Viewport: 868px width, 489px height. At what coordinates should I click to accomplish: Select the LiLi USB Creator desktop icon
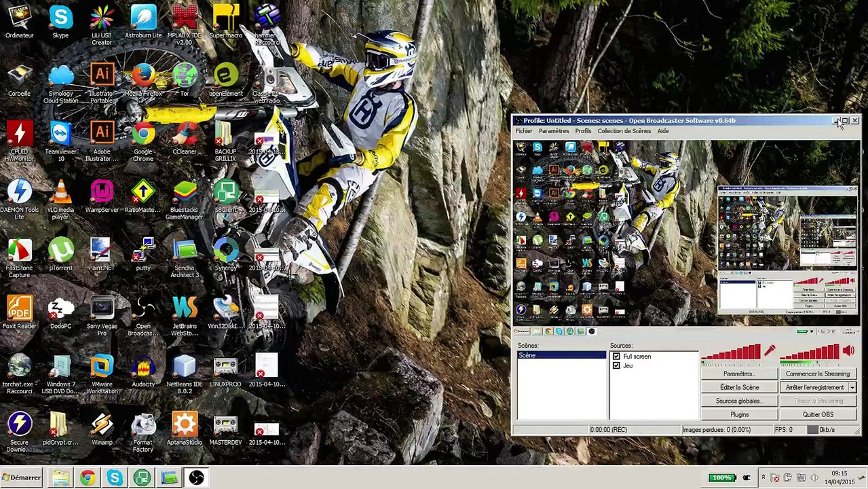pyautogui.click(x=102, y=26)
